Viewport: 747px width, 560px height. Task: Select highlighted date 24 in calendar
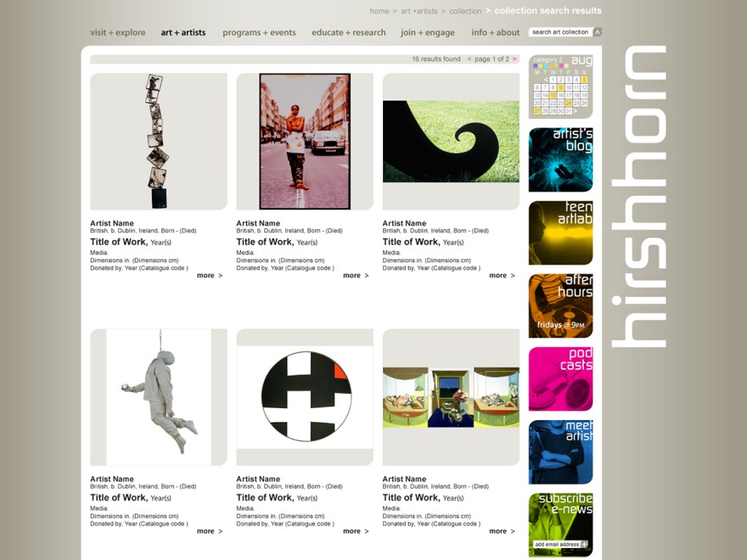569,103
